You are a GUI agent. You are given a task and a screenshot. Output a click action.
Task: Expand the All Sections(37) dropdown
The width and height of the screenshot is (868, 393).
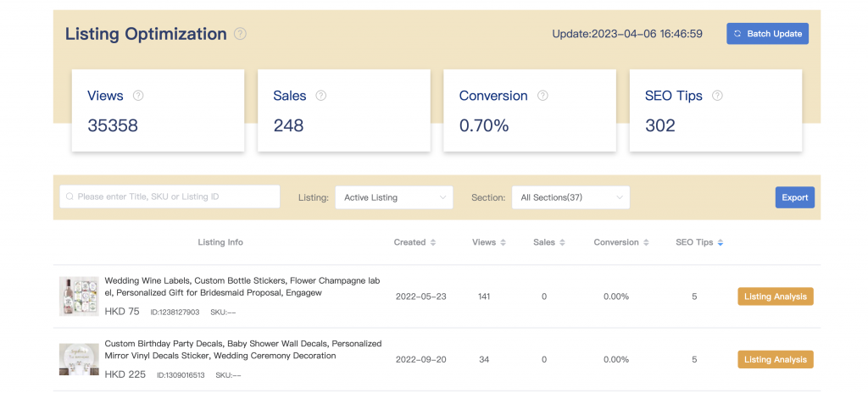pyautogui.click(x=570, y=197)
